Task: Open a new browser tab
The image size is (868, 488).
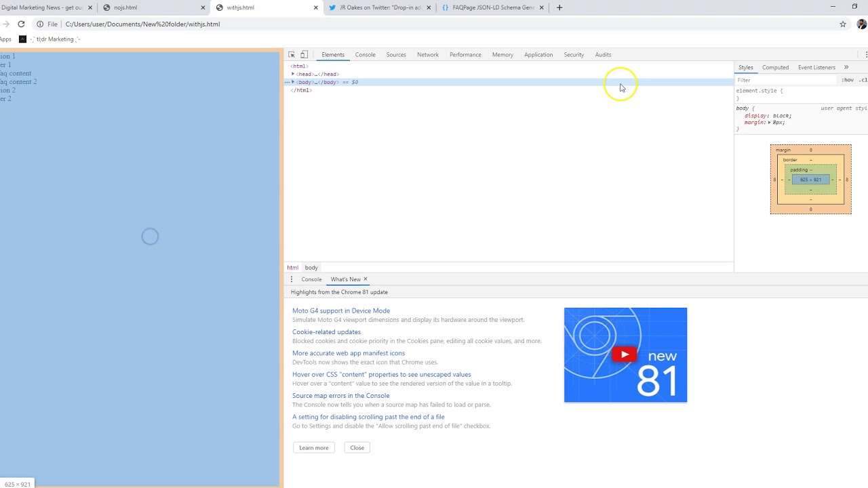Action: point(559,7)
